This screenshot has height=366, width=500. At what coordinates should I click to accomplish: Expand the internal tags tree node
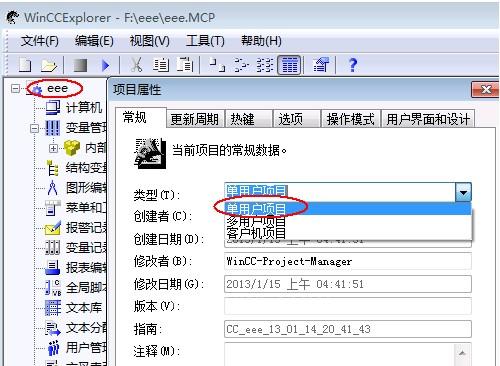(x=53, y=148)
